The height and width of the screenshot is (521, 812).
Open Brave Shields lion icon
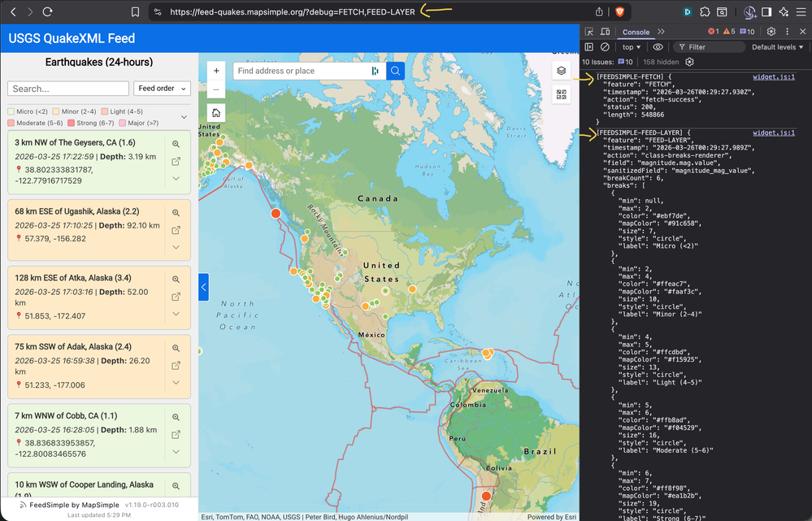pyautogui.click(x=619, y=11)
